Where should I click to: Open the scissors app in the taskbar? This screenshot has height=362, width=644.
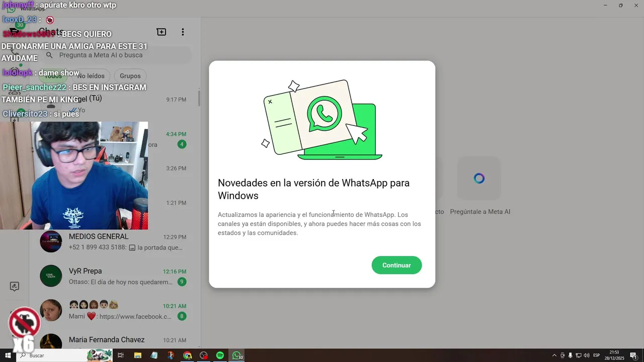[171, 355]
